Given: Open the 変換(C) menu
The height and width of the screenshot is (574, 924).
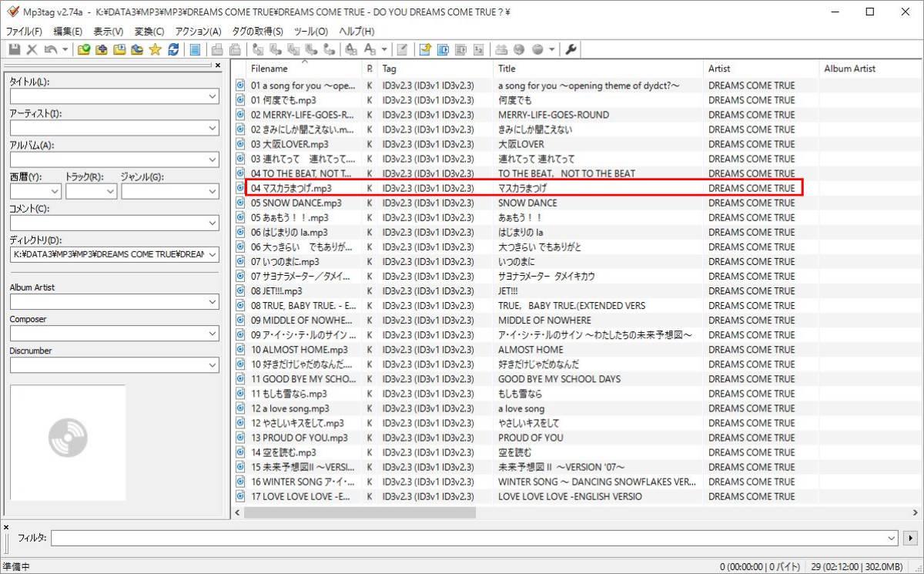Looking at the screenshot, I should click(149, 32).
